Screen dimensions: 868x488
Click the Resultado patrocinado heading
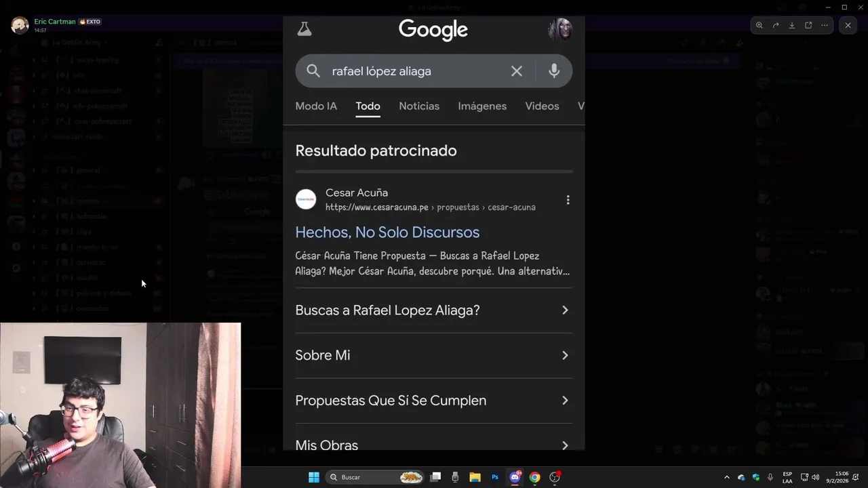pos(376,150)
